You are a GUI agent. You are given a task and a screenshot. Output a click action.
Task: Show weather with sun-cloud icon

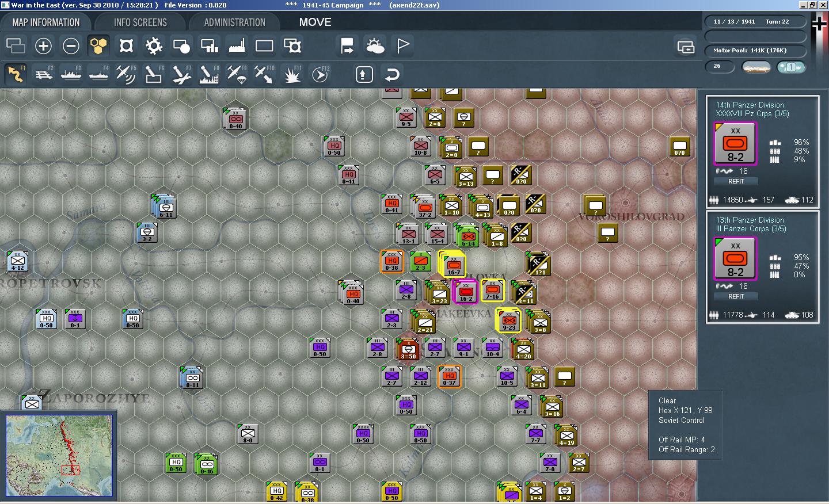[x=375, y=46]
